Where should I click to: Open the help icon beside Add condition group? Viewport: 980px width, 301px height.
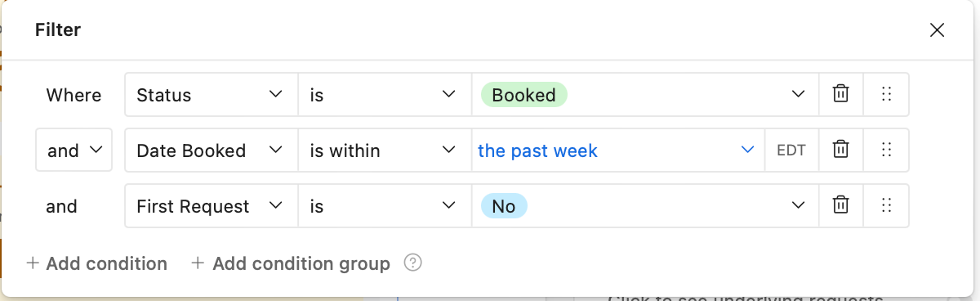point(413,263)
